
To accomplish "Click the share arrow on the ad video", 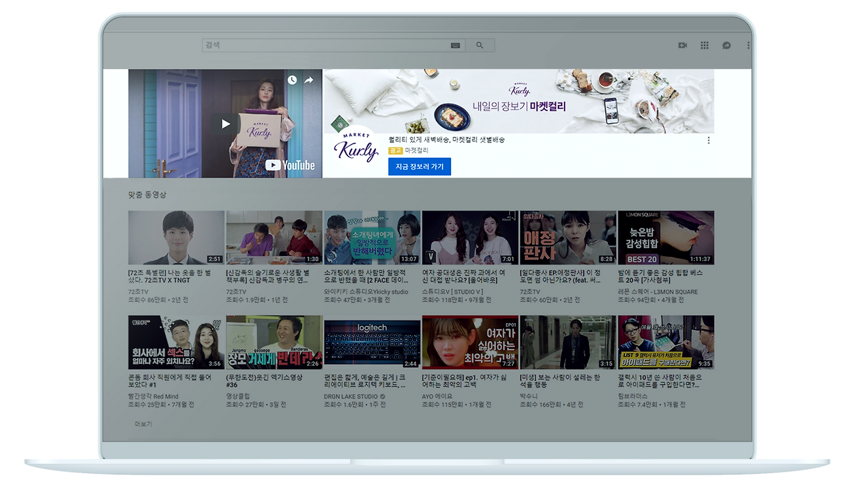I will click(309, 80).
